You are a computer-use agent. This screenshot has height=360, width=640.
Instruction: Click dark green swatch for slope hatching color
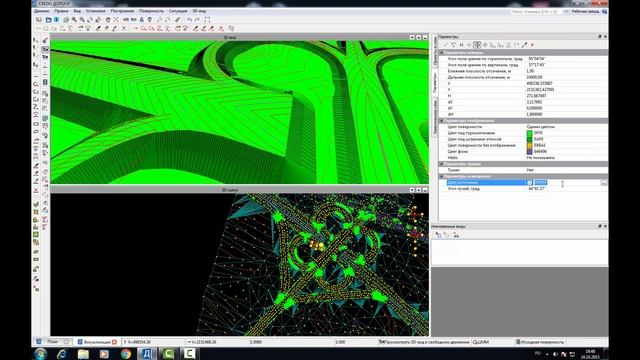tap(529, 139)
